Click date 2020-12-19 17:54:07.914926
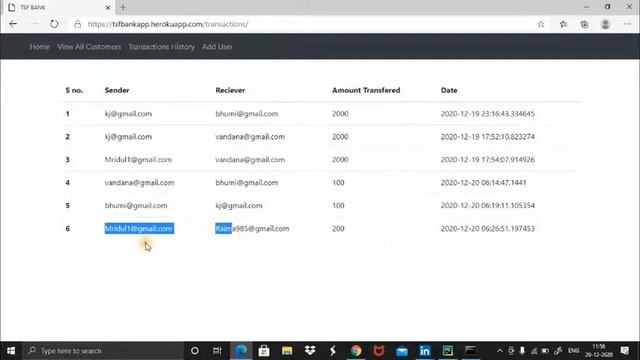Screen dimensions: 640x360 (487, 160)
